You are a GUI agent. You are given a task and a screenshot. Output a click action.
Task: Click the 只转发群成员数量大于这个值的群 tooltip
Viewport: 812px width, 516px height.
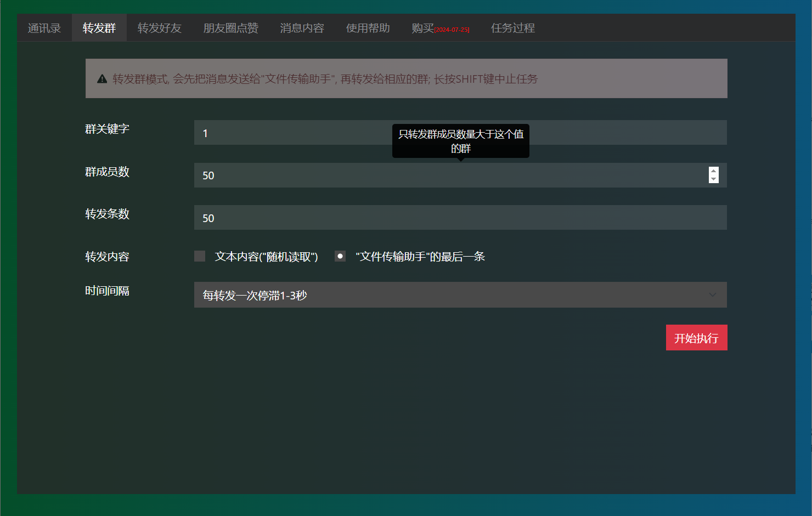[461, 141]
